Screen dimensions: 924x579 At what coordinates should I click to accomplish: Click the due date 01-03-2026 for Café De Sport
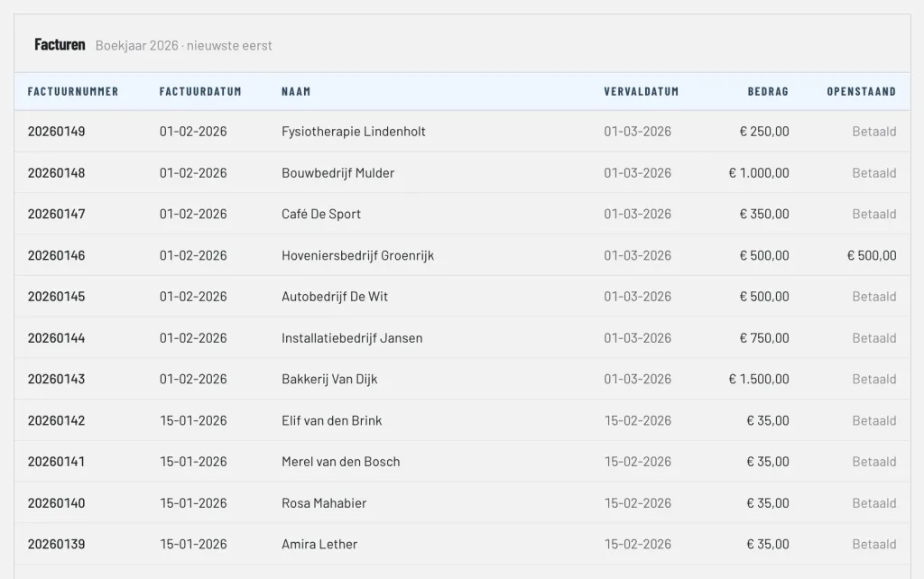tap(638, 214)
